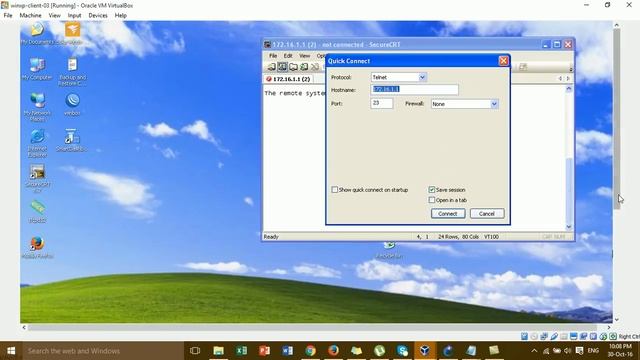This screenshot has width=640, height=360.
Task: Open Chrome from the Windows taskbar
Action: [x=310, y=351]
